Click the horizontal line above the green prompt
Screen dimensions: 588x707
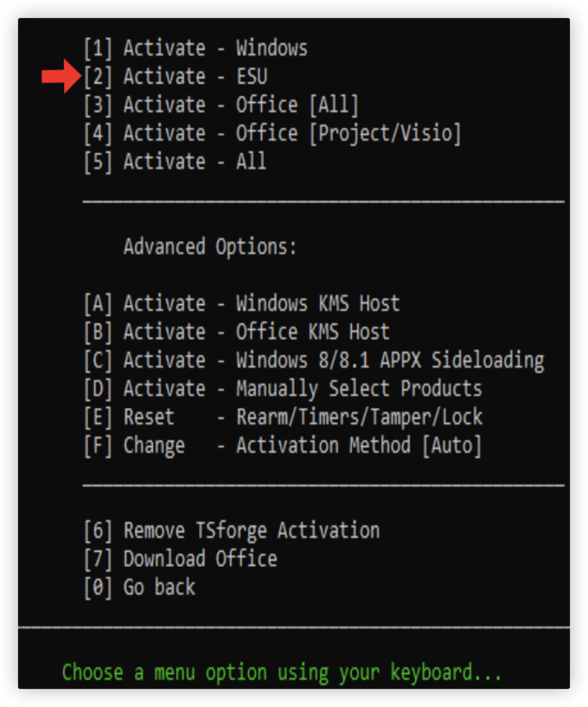point(294,628)
